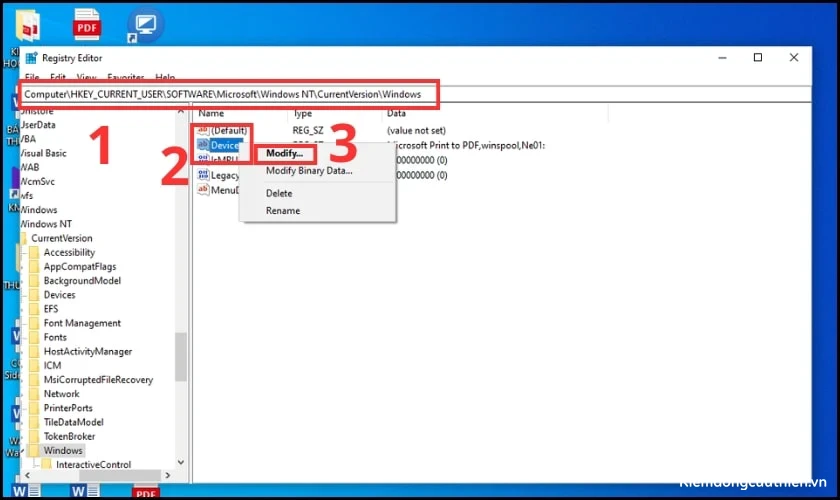Click the Device string value icon
The height and width of the screenshot is (500, 840).
(x=202, y=145)
